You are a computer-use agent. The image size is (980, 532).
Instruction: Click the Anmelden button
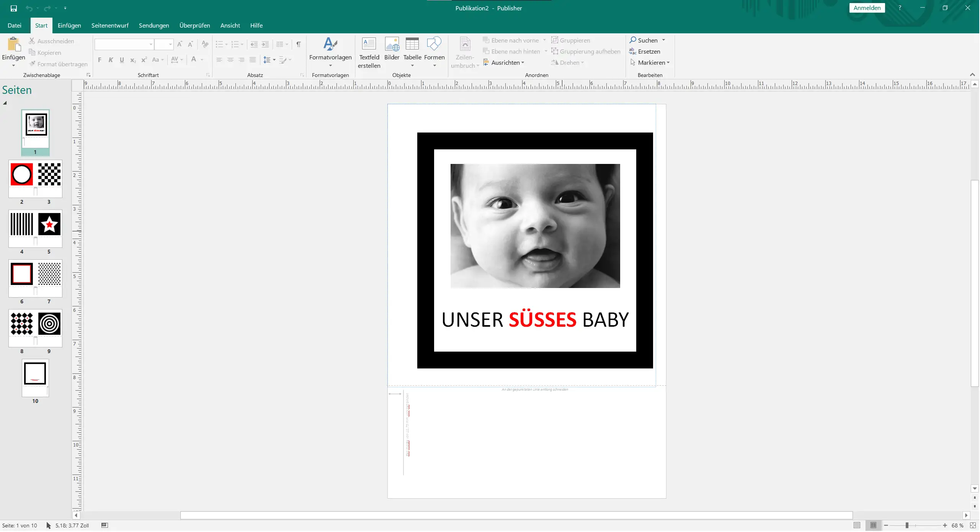pyautogui.click(x=867, y=8)
